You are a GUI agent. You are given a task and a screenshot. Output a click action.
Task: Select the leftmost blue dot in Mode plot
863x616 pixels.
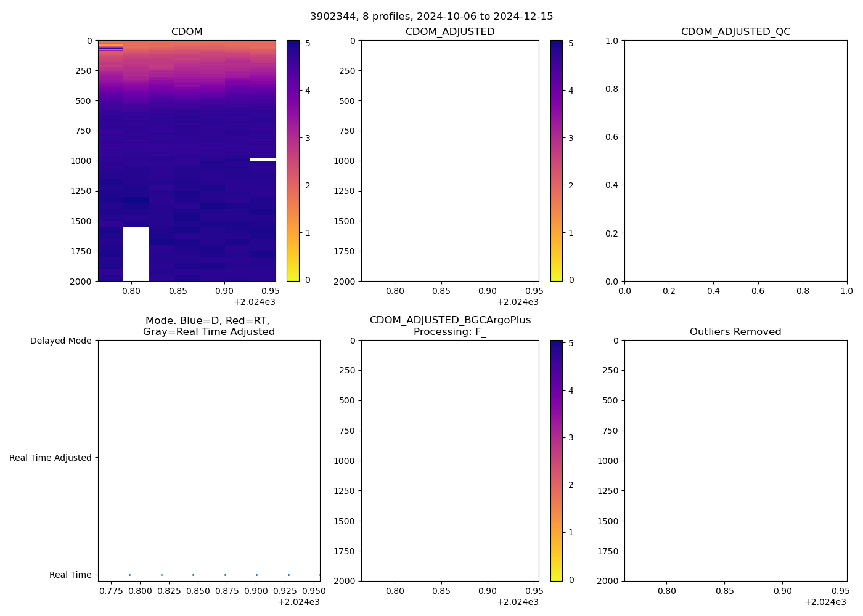tap(129, 575)
